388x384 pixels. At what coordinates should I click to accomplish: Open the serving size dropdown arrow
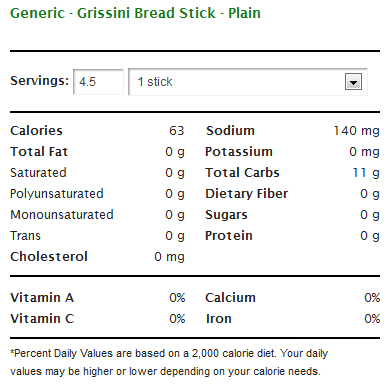[353, 82]
